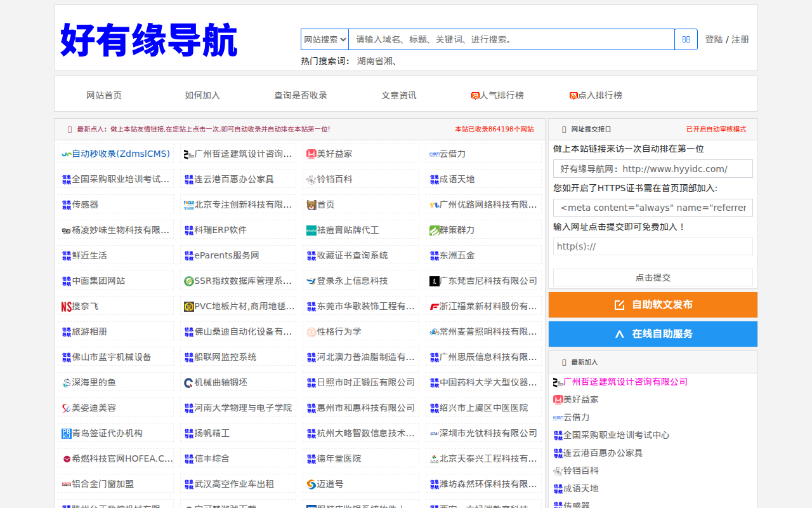The width and height of the screenshot is (812, 508).
Task: Click the 好有缘导航 site logo
Action: click(149, 40)
